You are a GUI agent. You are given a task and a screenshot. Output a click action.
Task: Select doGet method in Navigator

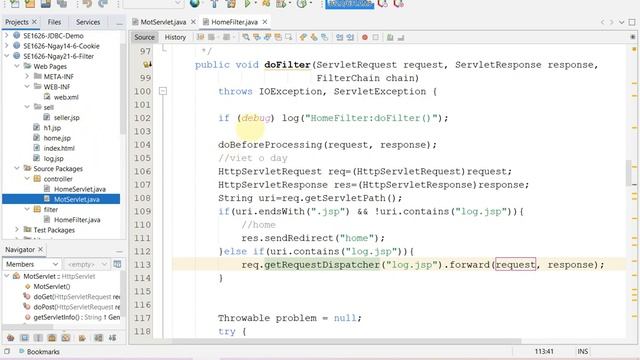[76, 297]
